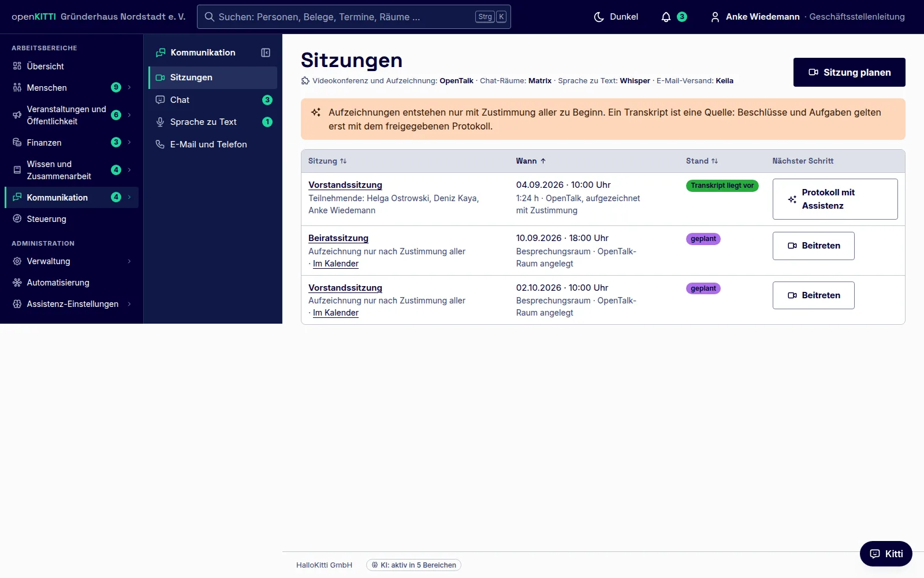Screen dimensions: 924x578
Task: Open Übersicht in the sidebar
Action: point(72,66)
